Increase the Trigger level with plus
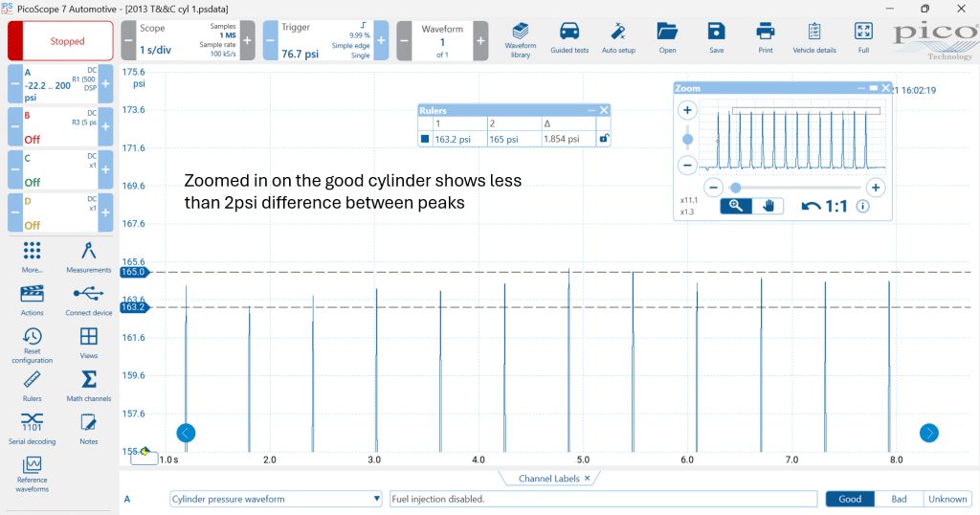 (381, 40)
